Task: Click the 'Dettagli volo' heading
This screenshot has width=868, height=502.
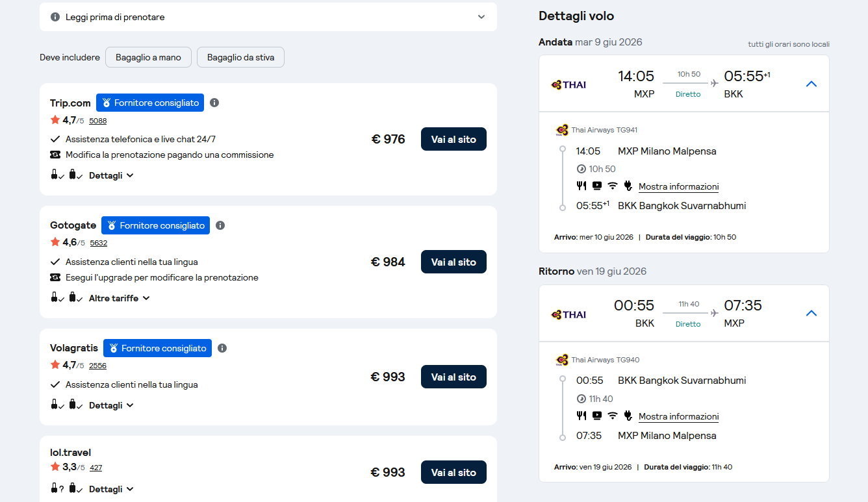Action: (x=576, y=16)
